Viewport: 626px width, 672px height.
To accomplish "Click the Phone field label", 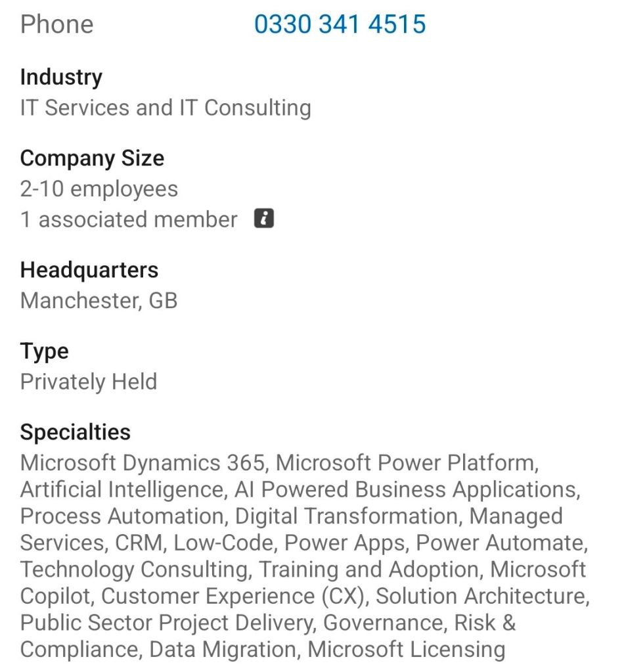I will (56, 25).
